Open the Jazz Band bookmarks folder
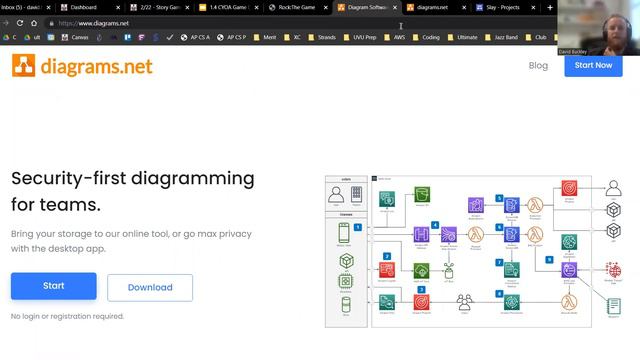Screen dimensions: 640x360 (501, 37)
